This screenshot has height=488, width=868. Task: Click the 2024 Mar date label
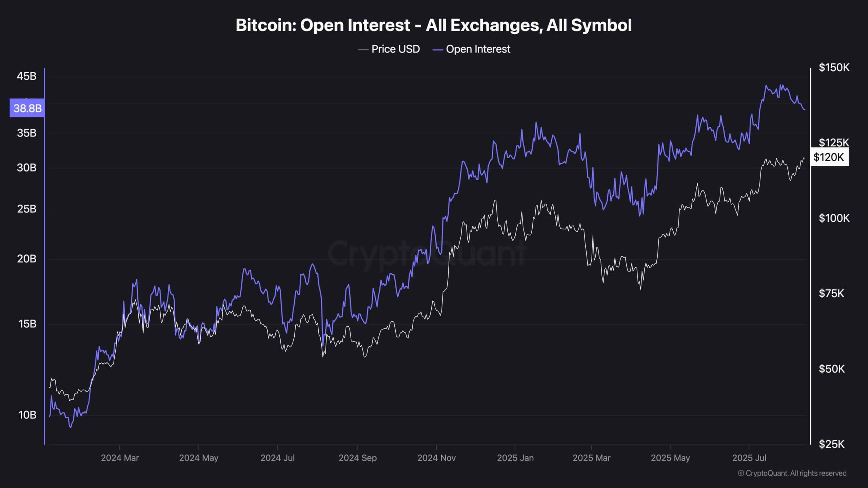point(120,458)
